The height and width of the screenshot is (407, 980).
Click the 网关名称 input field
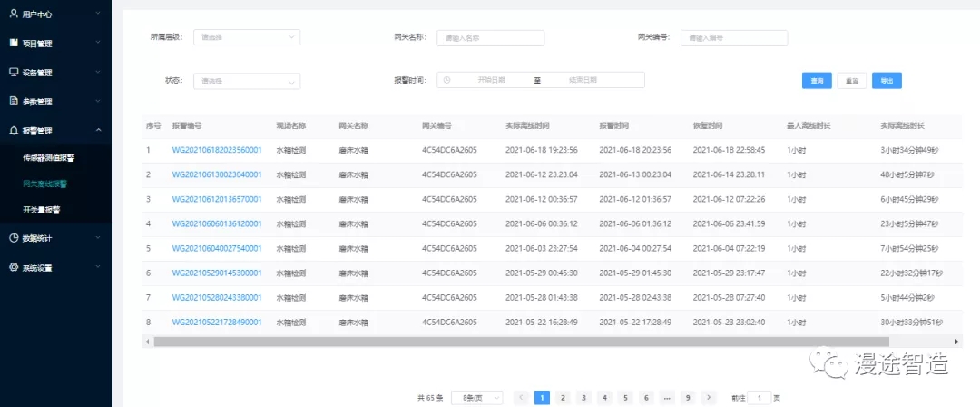click(x=490, y=38)
